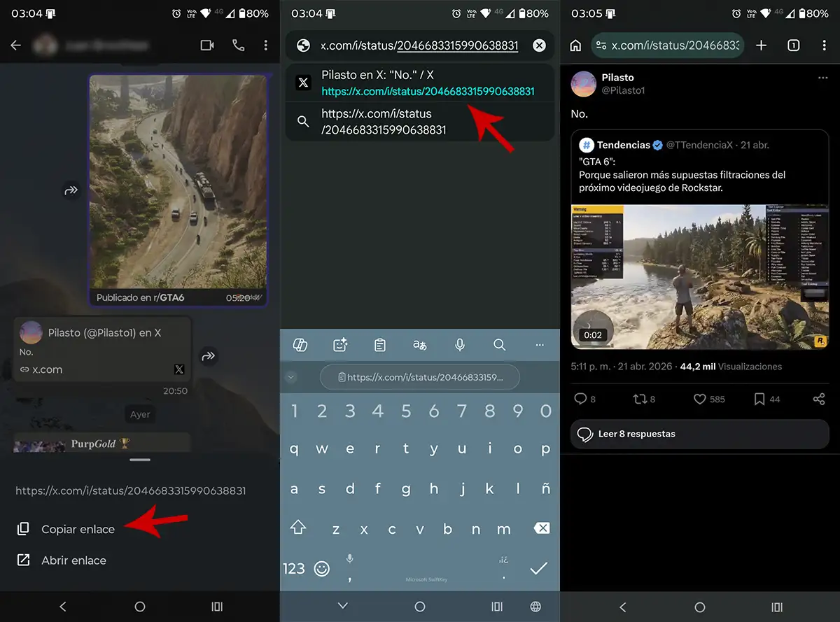Image resolution: width=840 pixels, height=622 pixels.
Task: Collapse the keyboard toolbar chevron
Action: [291, 377]
